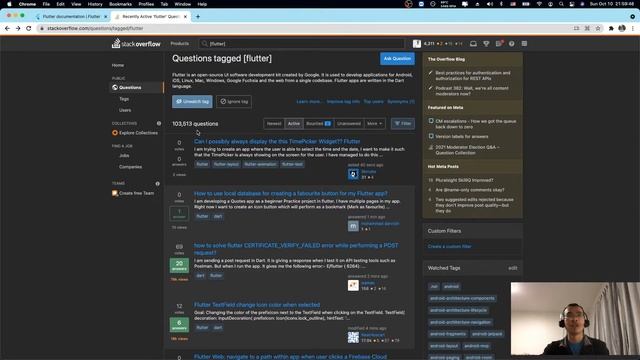Screen dimensions: 640x360
Task: Click the Teams info icon in sidebar
Action: (x=158, y=184)
